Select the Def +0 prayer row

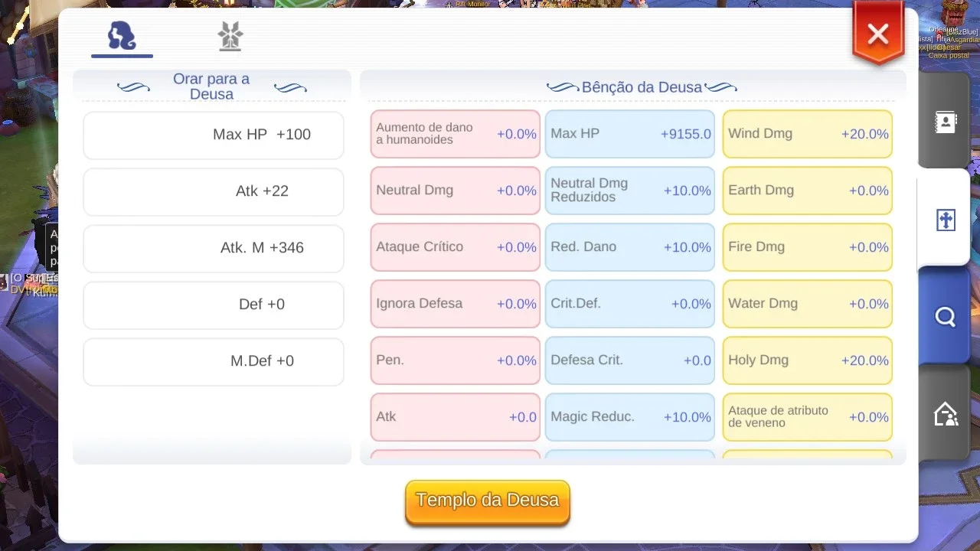pos(214,305)
